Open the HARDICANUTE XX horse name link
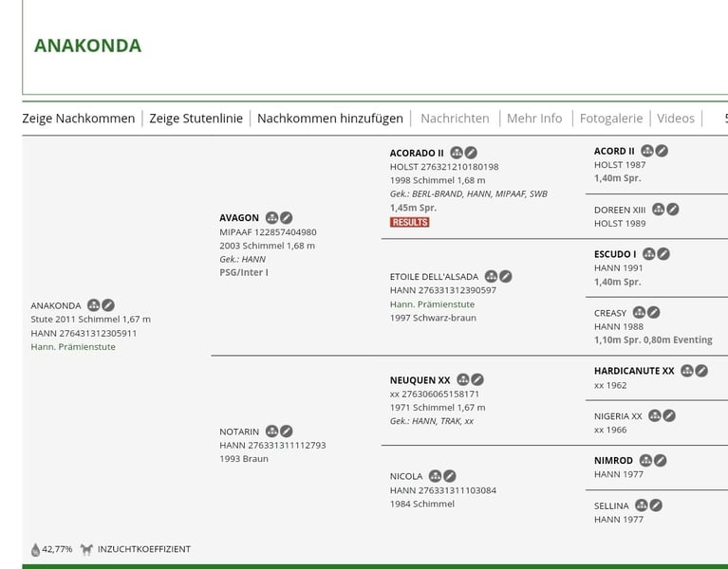The height and width of the screenshot is (569, 728). pos(634,371)
